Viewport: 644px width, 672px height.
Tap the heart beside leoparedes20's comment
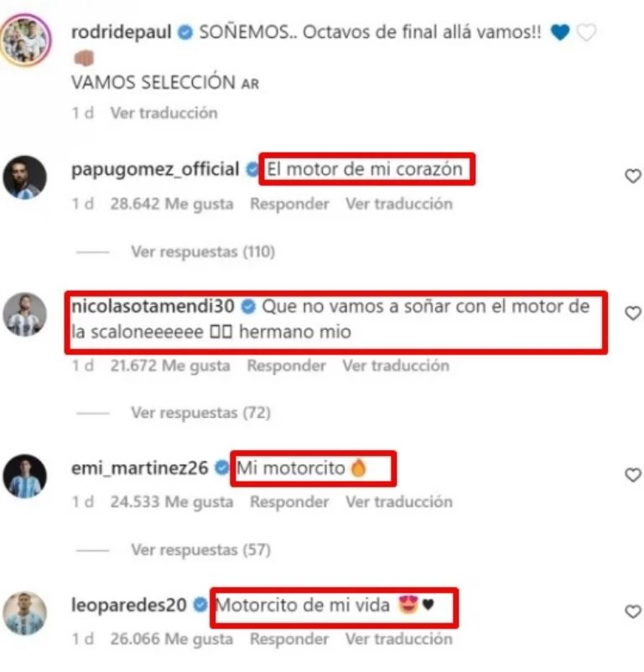632,612
